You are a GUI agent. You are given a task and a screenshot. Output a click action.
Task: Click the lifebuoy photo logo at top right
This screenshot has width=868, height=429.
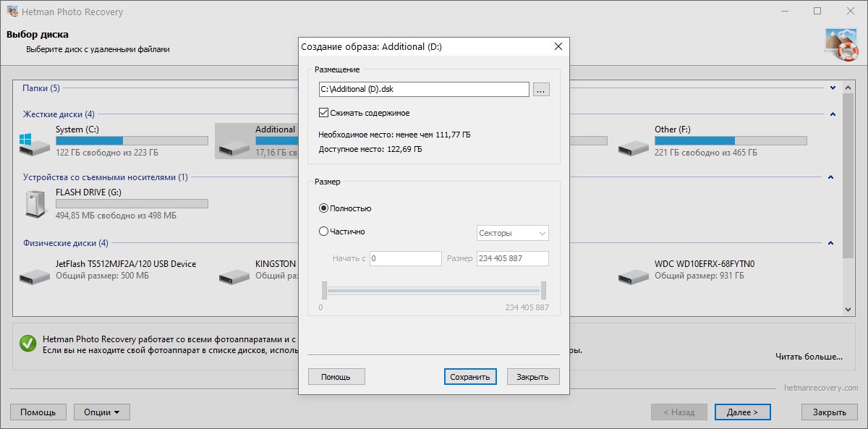tap(841, 45)
